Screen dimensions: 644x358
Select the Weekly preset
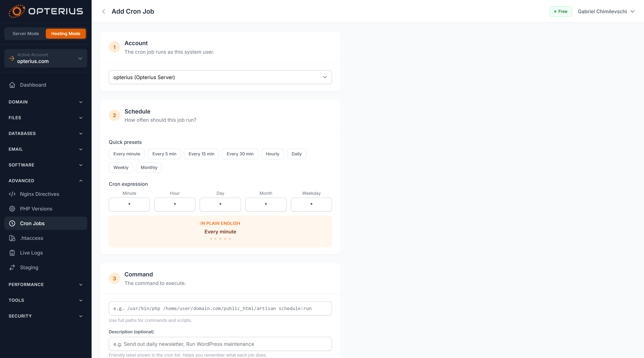[x=121, y=168]
